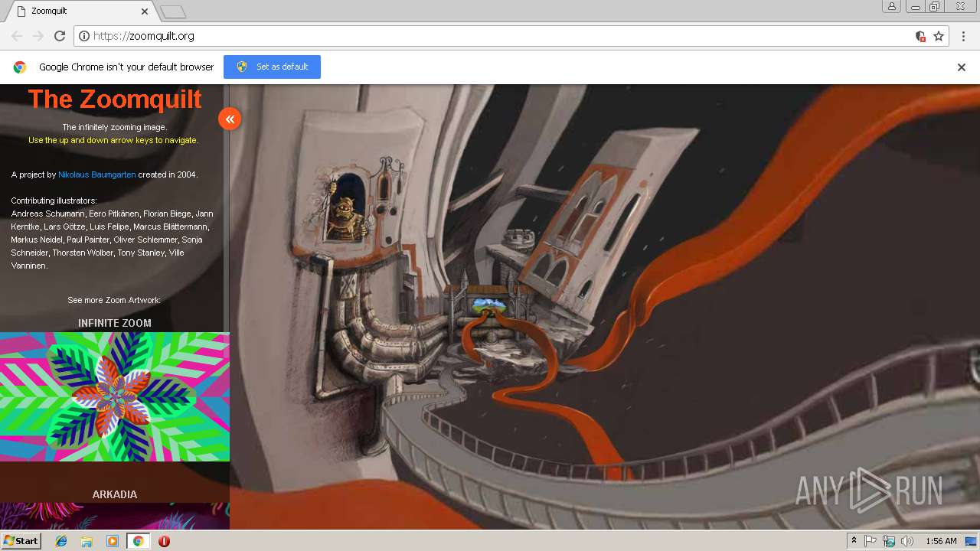Viewport: 980px width, 551px height.
Task: Click The Zoomquilt title
Action: 115,99
